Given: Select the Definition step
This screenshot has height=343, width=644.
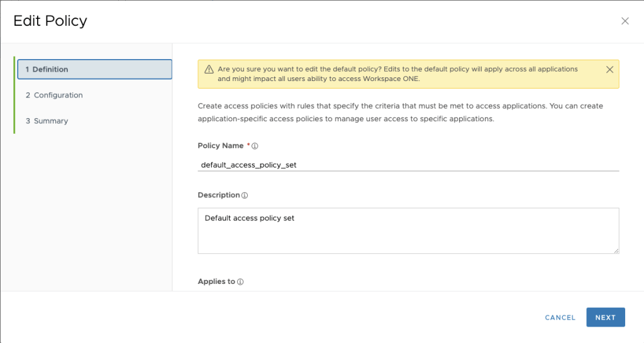Looking at the screenshot, I should [94, 69].
